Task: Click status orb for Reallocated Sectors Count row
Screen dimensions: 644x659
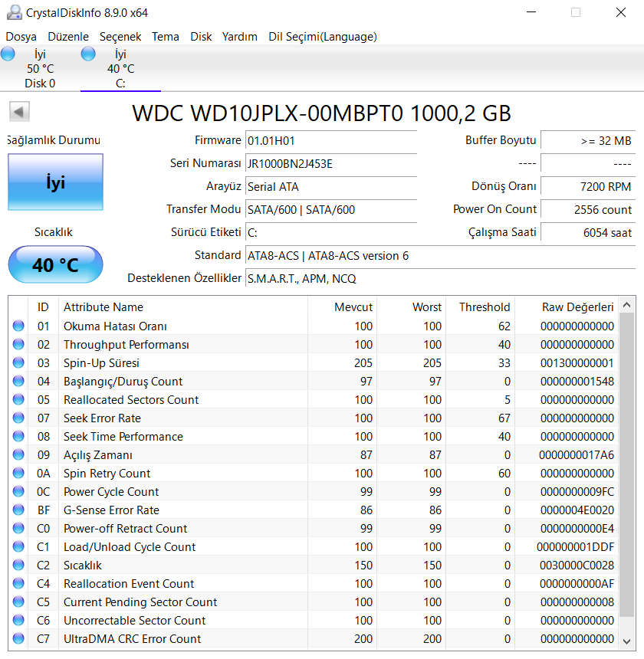Action: pos(18,399)
